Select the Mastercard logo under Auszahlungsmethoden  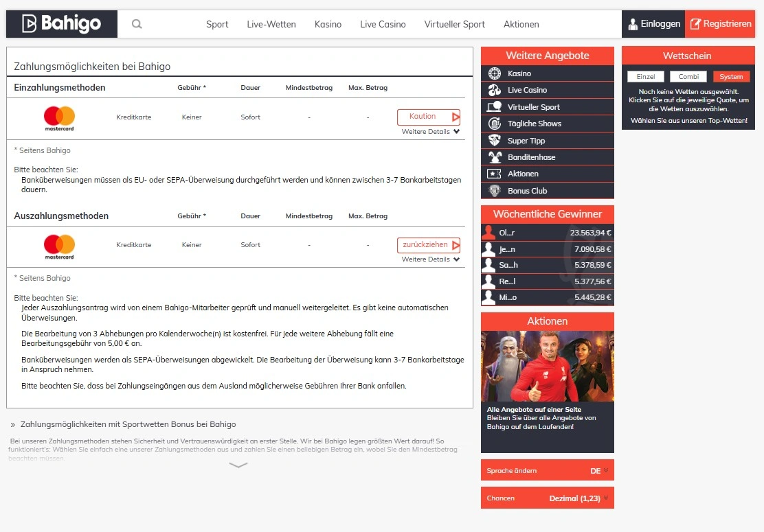(60, 246)
